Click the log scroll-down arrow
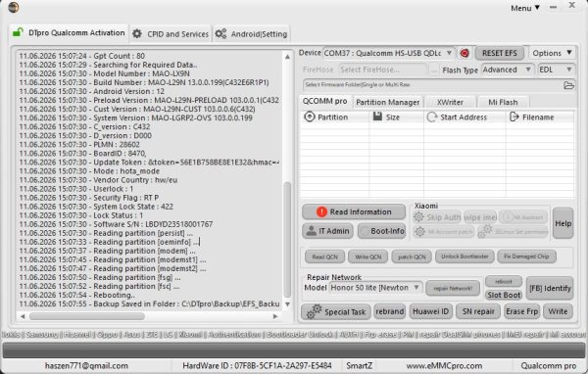The width and height of the screenshot is (588, 374). pyautogui.click(x=287, y=304)
